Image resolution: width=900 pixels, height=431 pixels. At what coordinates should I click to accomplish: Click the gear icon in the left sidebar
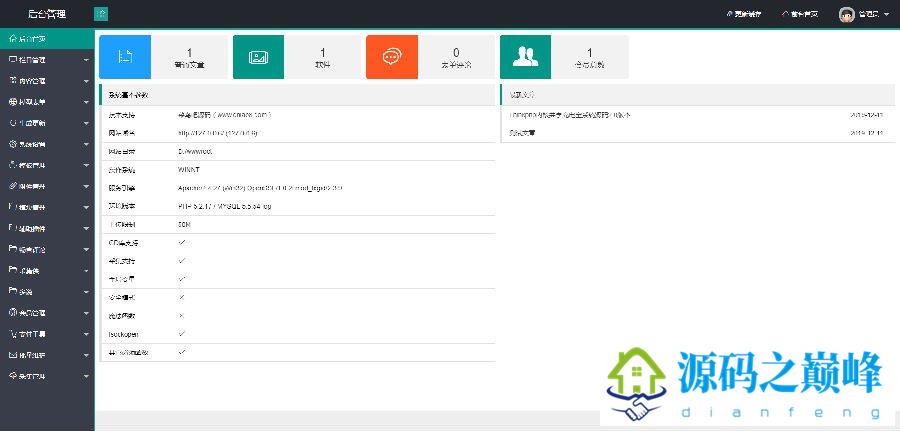pos(12,144)
